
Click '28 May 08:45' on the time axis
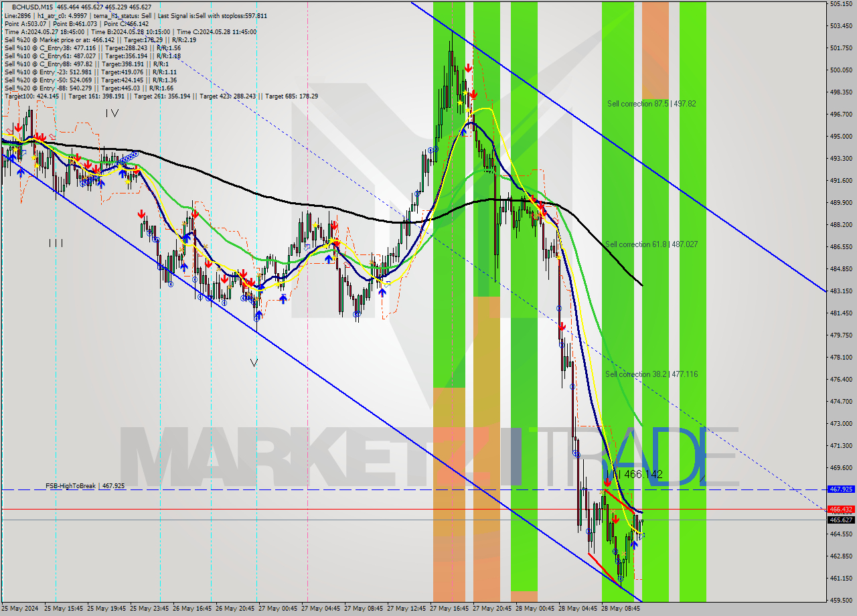click(x=621, y=609)
